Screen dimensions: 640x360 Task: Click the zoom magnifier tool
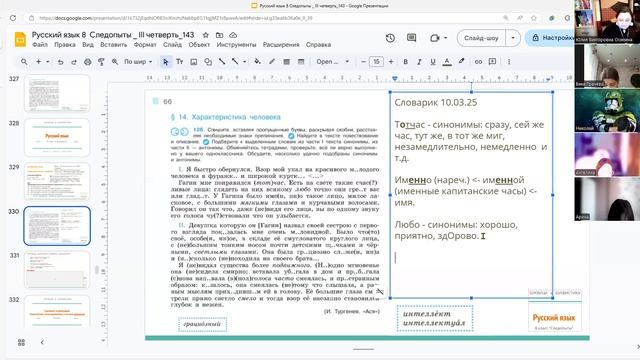115,62
